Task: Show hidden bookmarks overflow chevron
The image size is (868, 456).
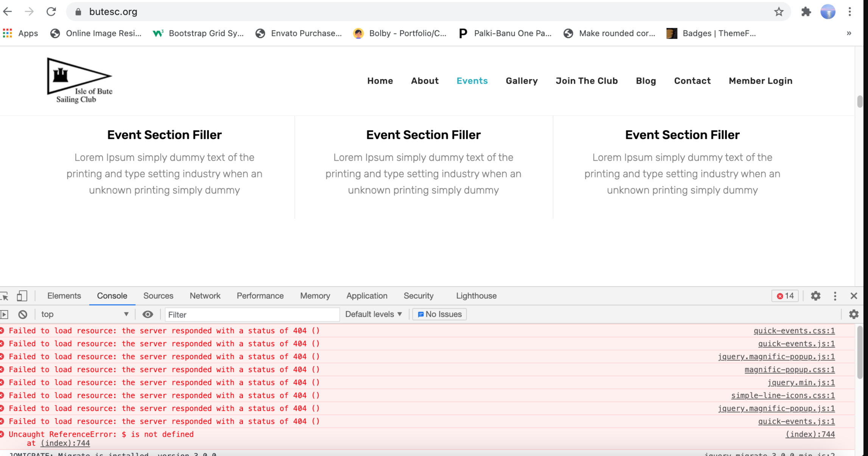Action: 849,33
